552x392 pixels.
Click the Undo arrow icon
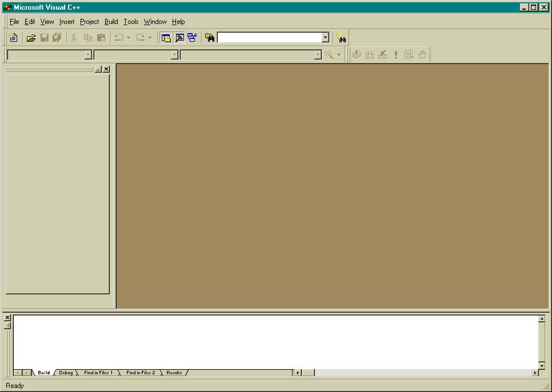119,38
